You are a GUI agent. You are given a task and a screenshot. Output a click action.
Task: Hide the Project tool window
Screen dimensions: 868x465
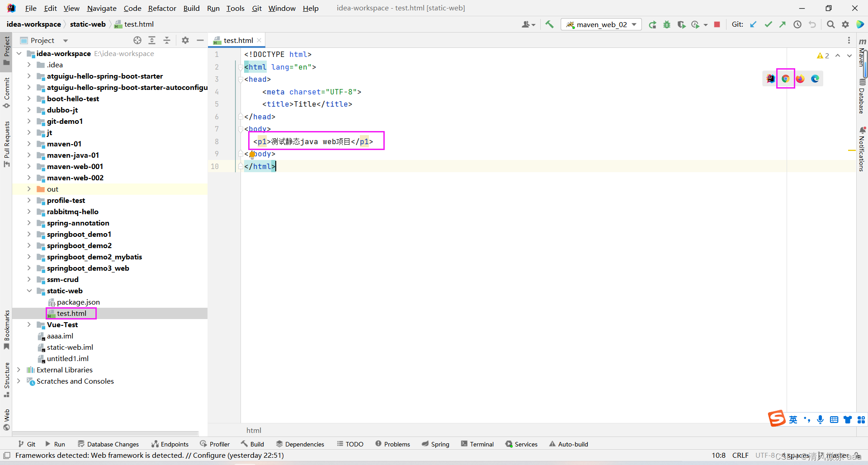200,40
